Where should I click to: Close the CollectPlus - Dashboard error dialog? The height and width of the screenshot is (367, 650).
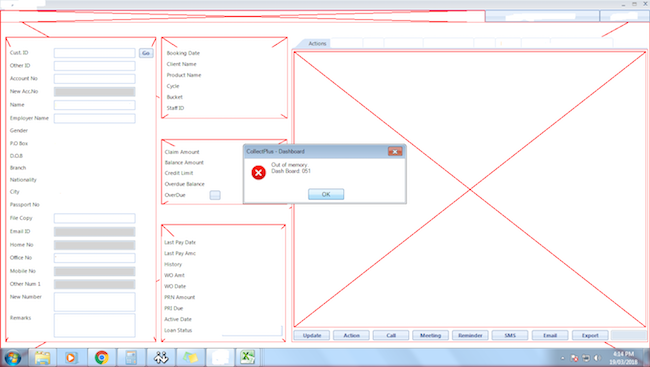click(x=395, y=151)
